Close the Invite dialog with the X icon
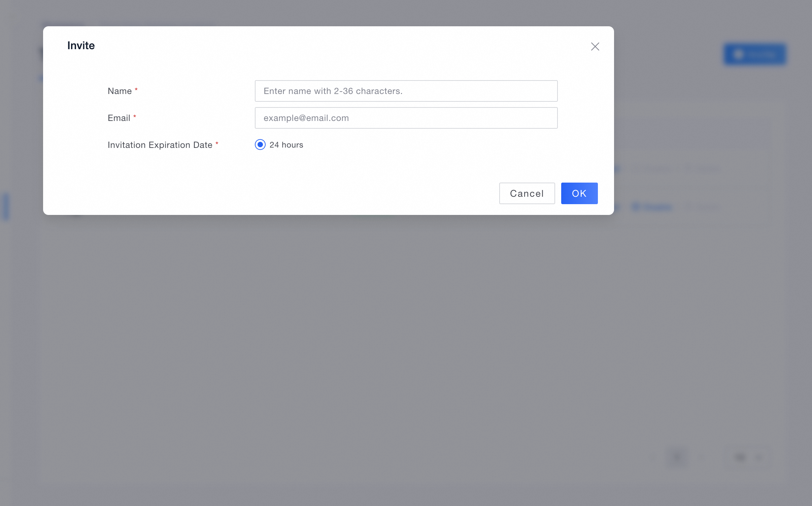This screenshot has width=812, height=506. [595, 46]
